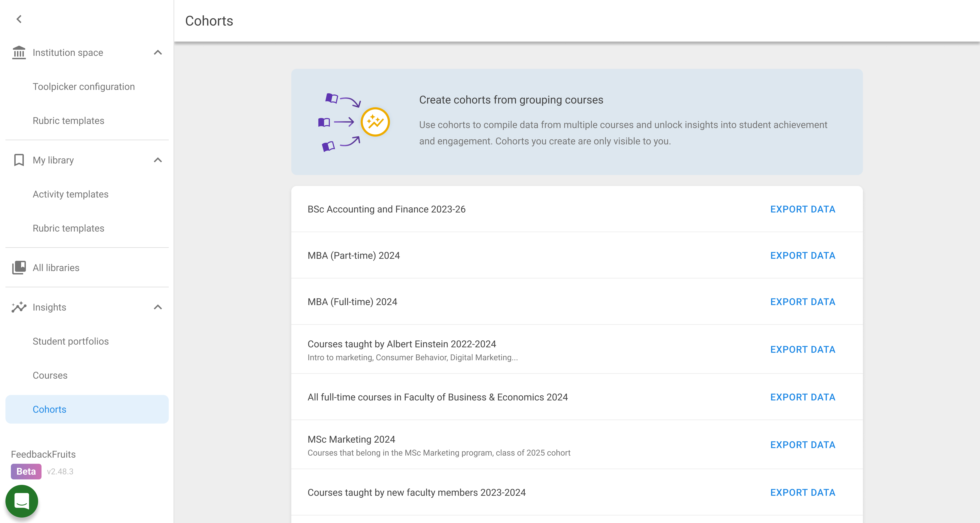Click version number v2.48.3
Viewport: 980px width, 523px height.
(x=60, y=471)
